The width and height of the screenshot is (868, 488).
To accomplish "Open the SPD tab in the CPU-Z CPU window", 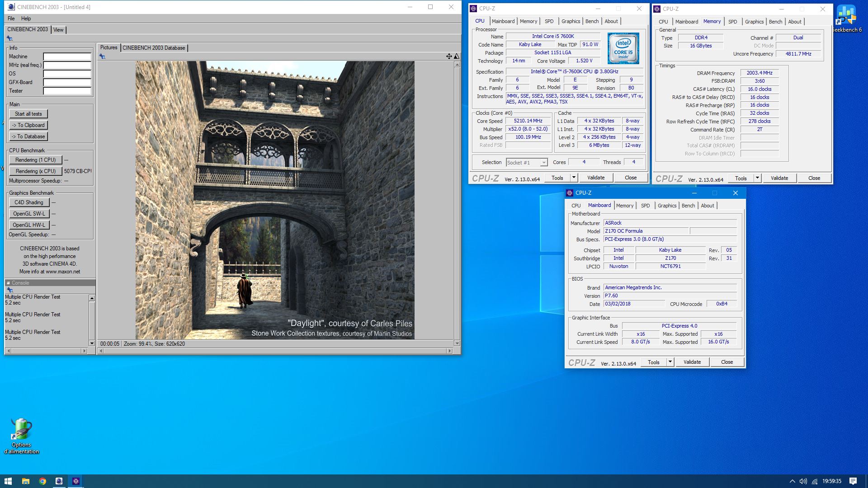I will coord(549,21).
